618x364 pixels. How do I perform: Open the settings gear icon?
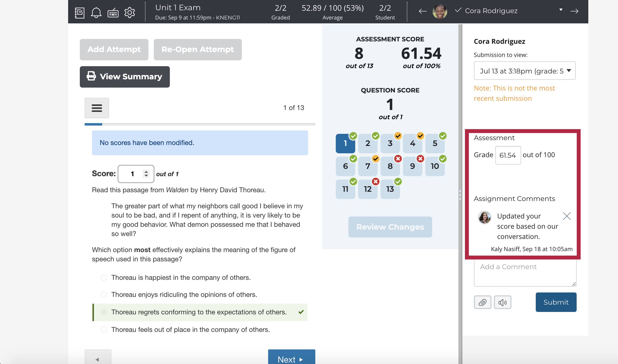pyautogui.click(x=129, y=12)
